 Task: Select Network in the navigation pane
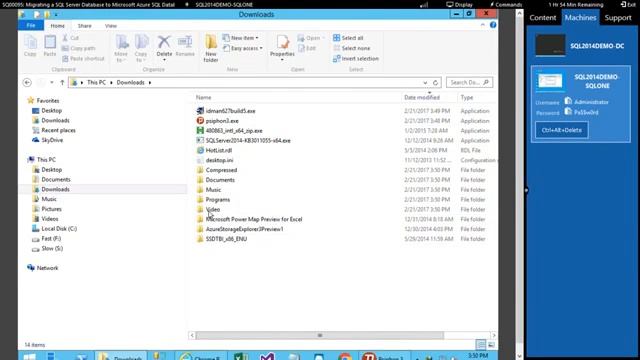47,268
